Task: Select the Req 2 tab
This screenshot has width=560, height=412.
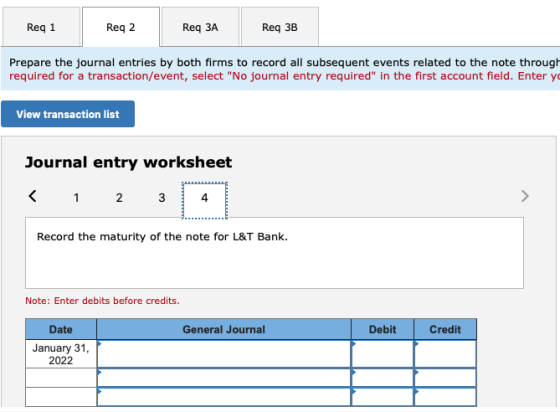Action: [x=121, y=27]
